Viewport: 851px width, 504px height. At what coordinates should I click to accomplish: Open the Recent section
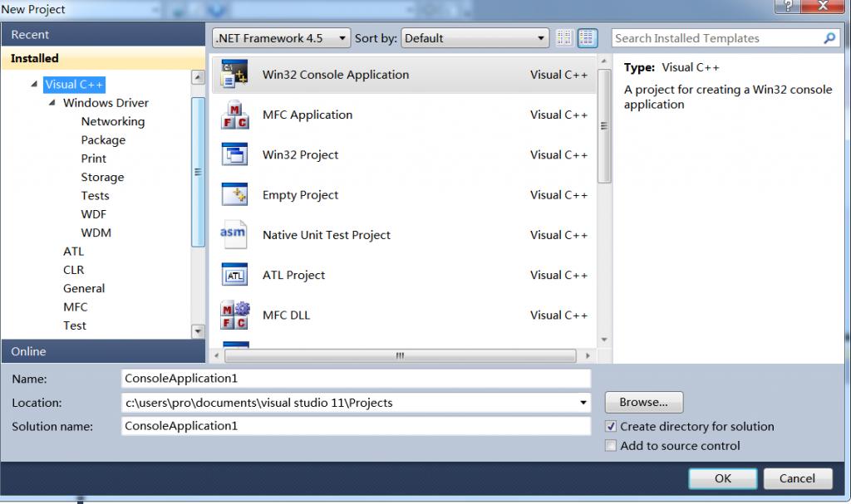click(103, 35)
